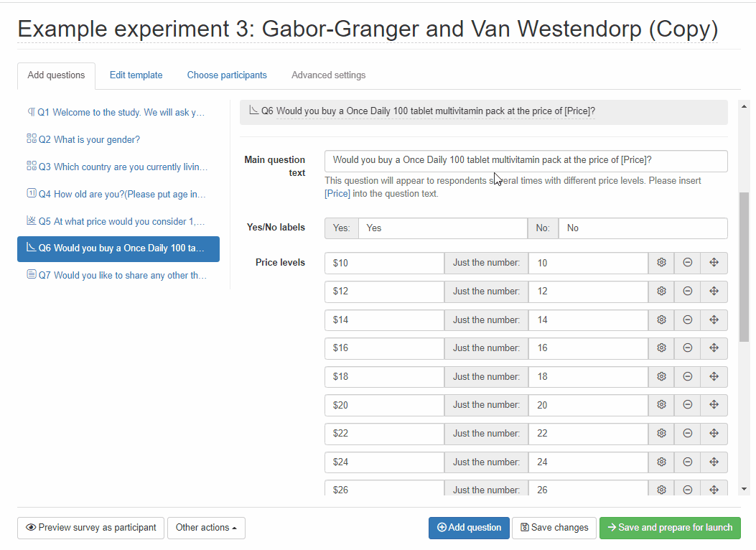
Task: Switch to the Edit template tab
Action: click(x=136, y=75)
